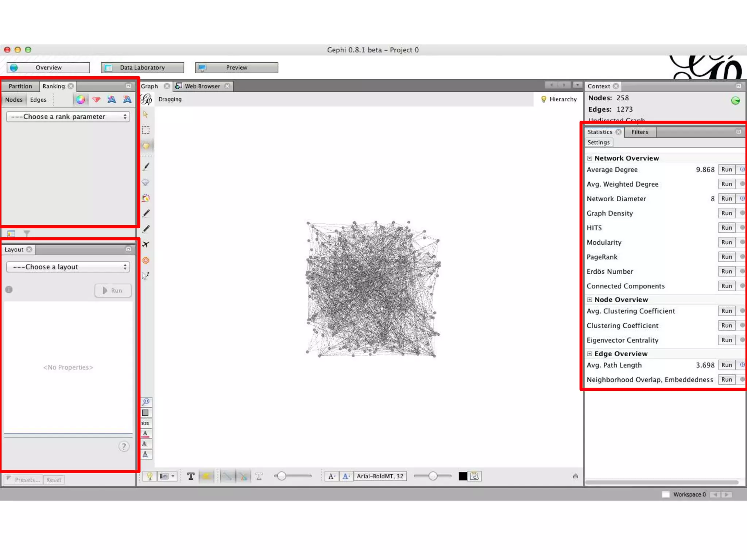Click the center on graph magnifier icon
Screen dimensions: 747x560
coord(146,402)
